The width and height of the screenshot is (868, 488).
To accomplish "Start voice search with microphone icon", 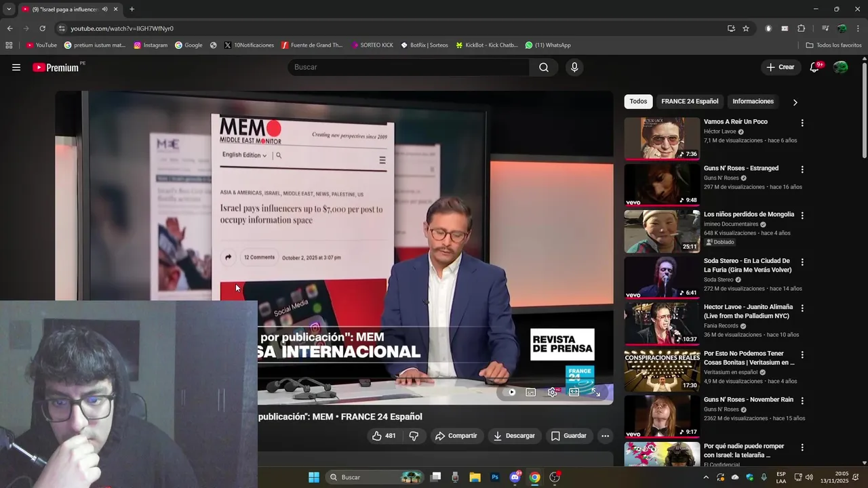I will pos(574,67).
